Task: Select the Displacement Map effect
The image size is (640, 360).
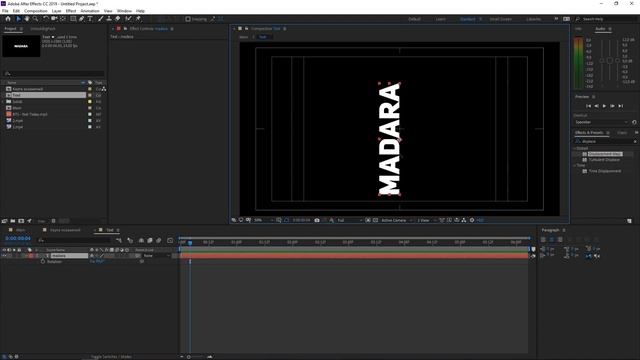Action: click(x=605, y=154)
